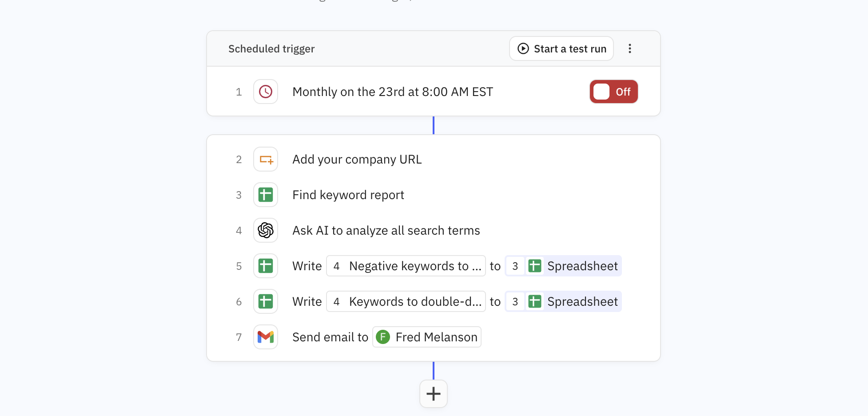
Task: Select the Scheduled trigger header label
Action: [x=271, y=48]
